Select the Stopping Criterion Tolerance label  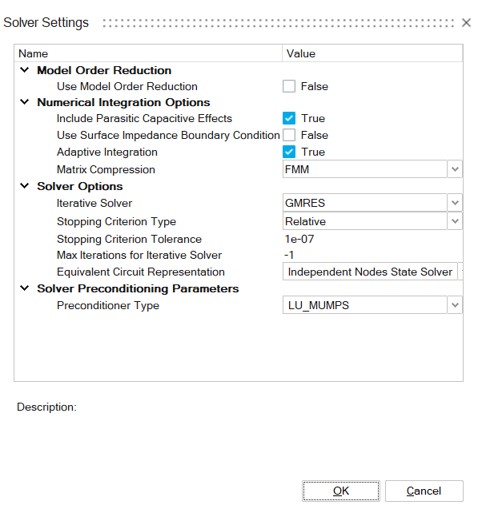[x=129, y=239]
